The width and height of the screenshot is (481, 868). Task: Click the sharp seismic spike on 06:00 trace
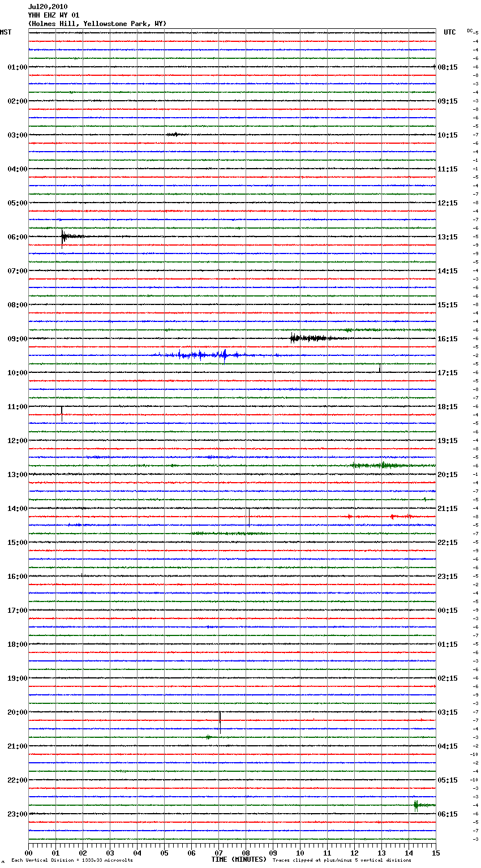point(62,238)
